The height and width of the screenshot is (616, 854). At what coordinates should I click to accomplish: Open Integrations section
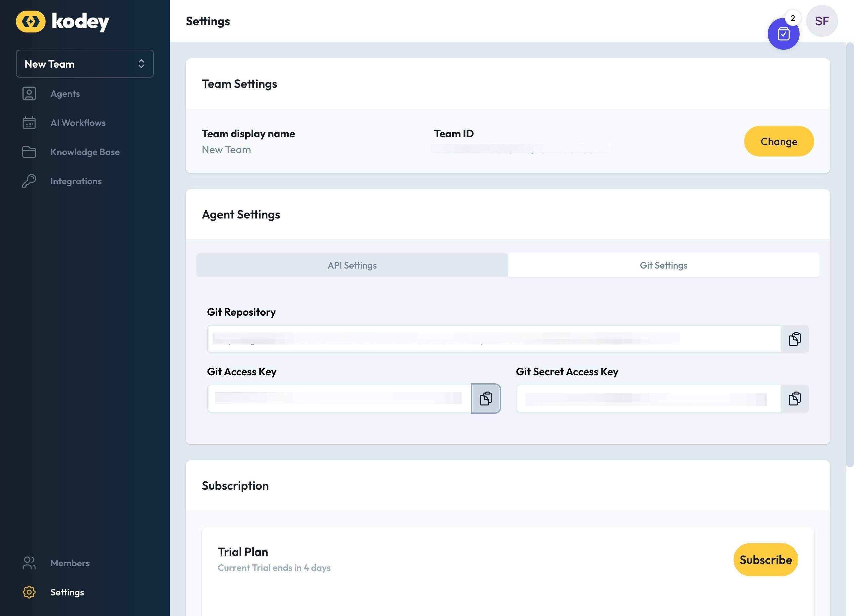76,181
